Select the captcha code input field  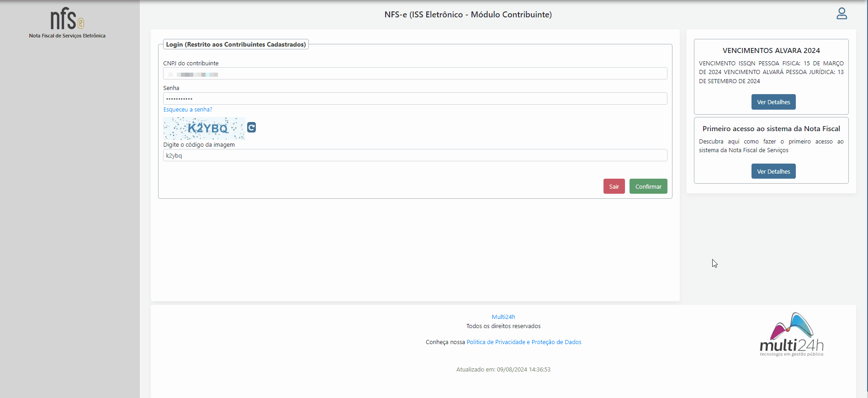tap(415, 155)
